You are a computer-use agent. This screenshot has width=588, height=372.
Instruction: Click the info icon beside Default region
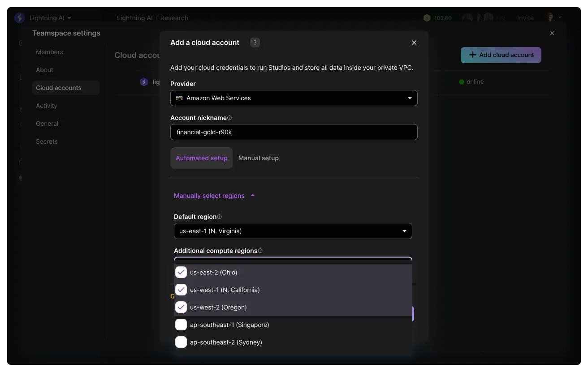(x=219, y=217)
